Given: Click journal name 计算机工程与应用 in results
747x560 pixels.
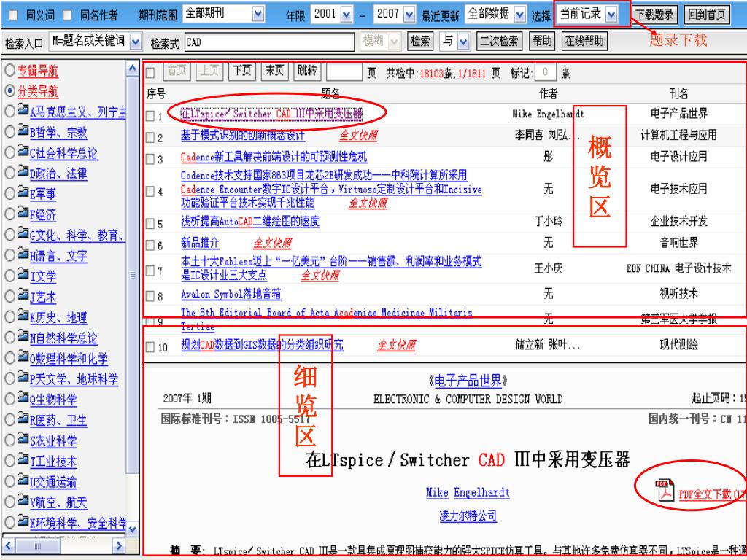Looking at the screenshot, I should (678, 135).
